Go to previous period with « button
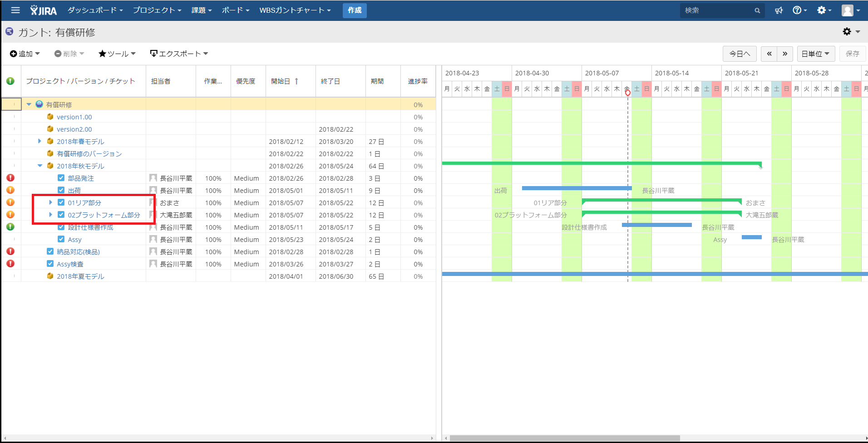868x443 pixels. pyautogui.click(x=769, y=54)
